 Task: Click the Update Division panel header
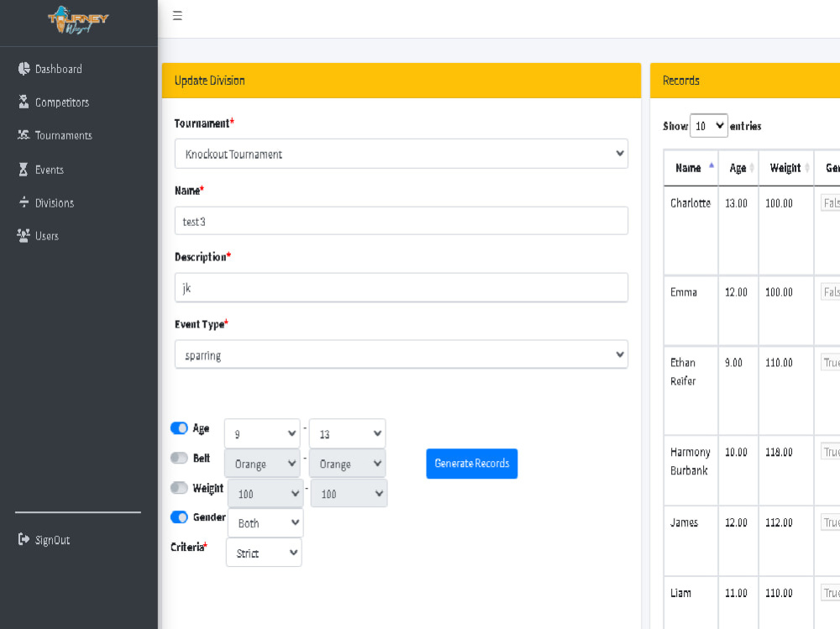(402, 81)
